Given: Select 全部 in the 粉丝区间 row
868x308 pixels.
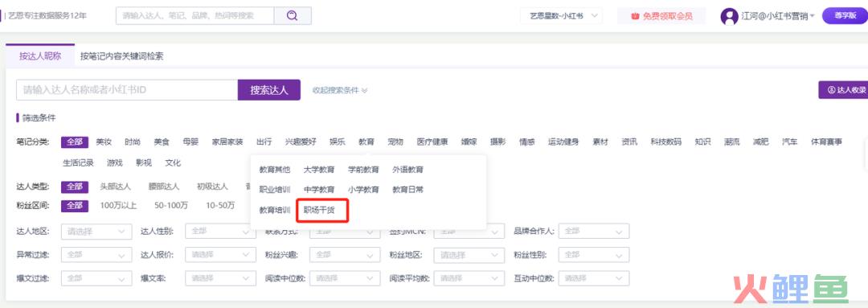Looking at the screenshot, I should click(75, 206).
